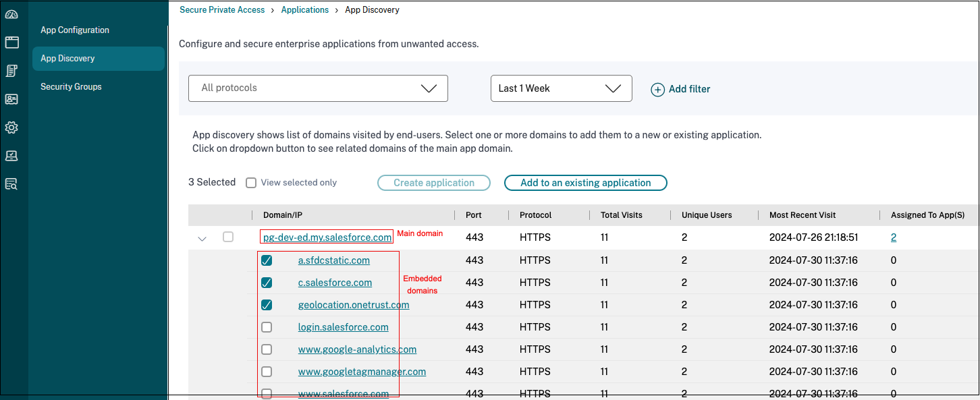
Task: Click the plus icon beside Add filter
Action: 657,89
